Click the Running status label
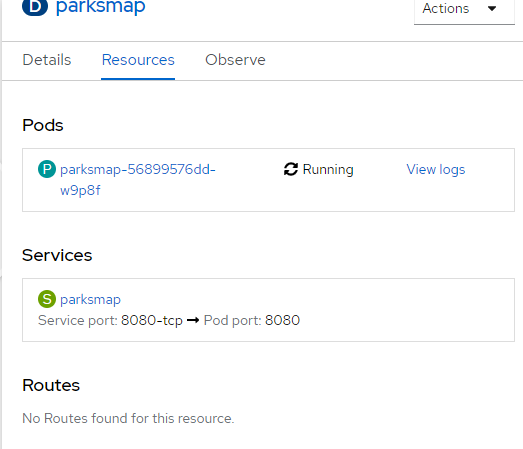Image resolution: width=523 pixels, height=449 pixels. (x=328, y=169)
